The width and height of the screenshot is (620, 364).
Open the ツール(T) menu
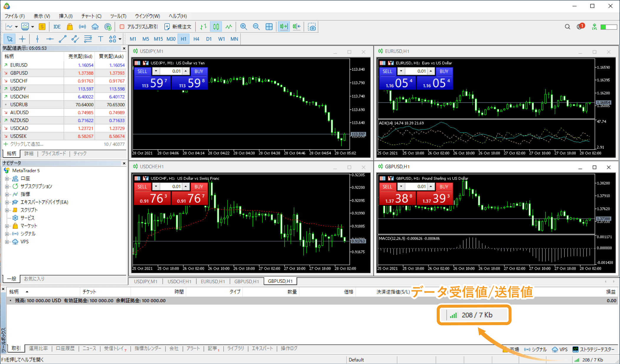pos(118,16)
